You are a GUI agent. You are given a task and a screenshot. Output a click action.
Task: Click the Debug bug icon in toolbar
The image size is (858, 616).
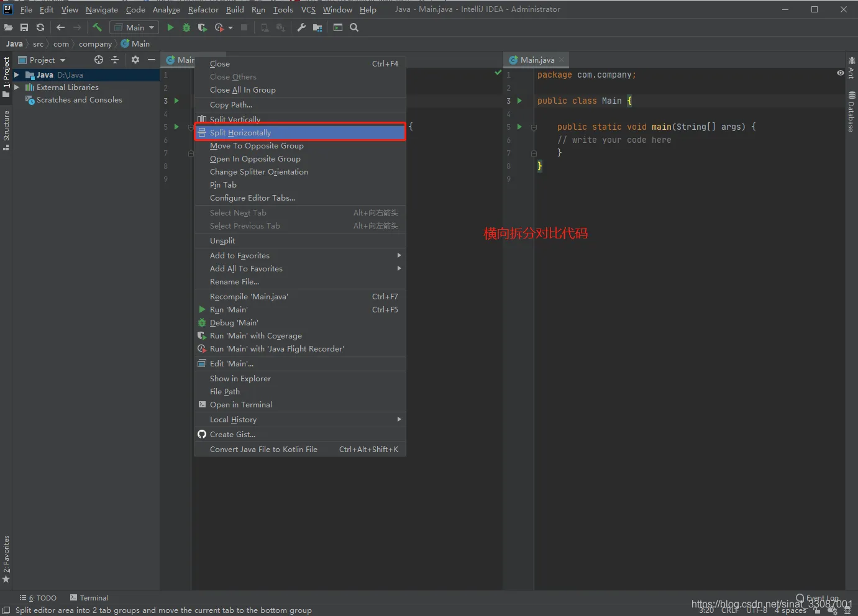click(186, 27)
